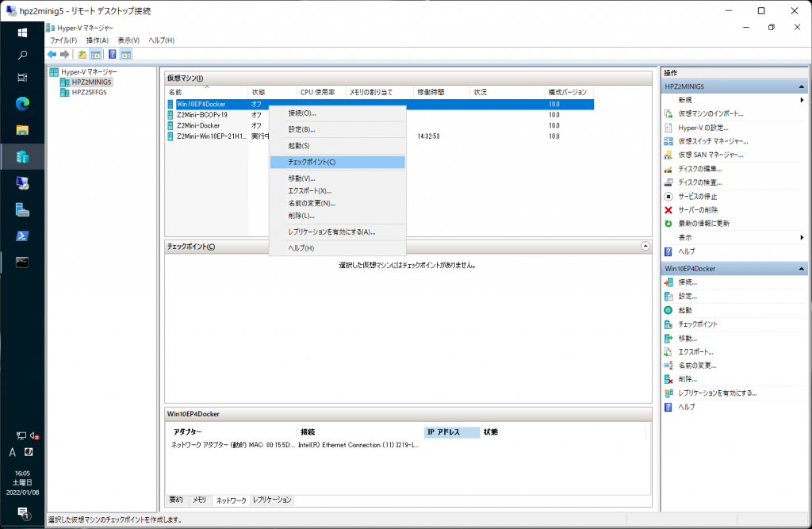Image resolution: width=812 pixels, height=529 pixels.
Task: Click 移動 in the Actions pane
Action: click(688, 339)
